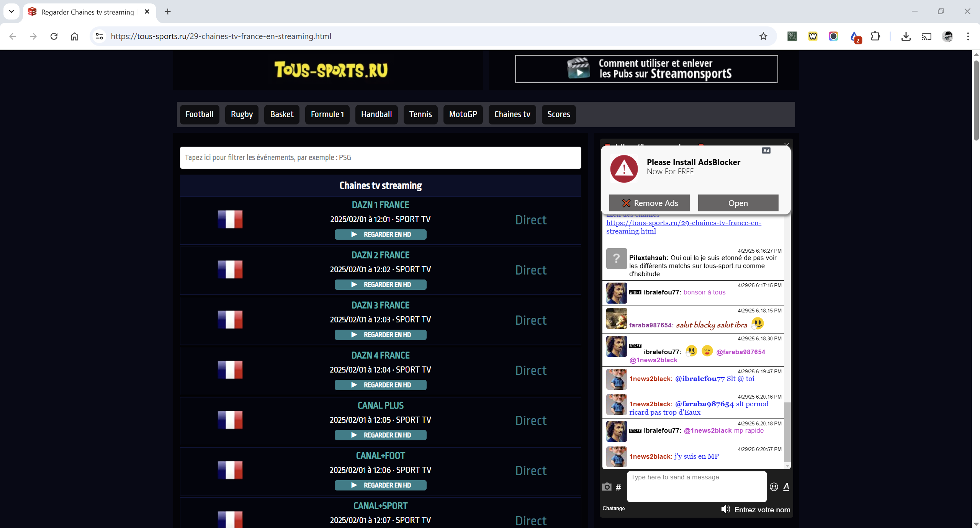Bookmark this page with the star icon

tap(763, 36)
